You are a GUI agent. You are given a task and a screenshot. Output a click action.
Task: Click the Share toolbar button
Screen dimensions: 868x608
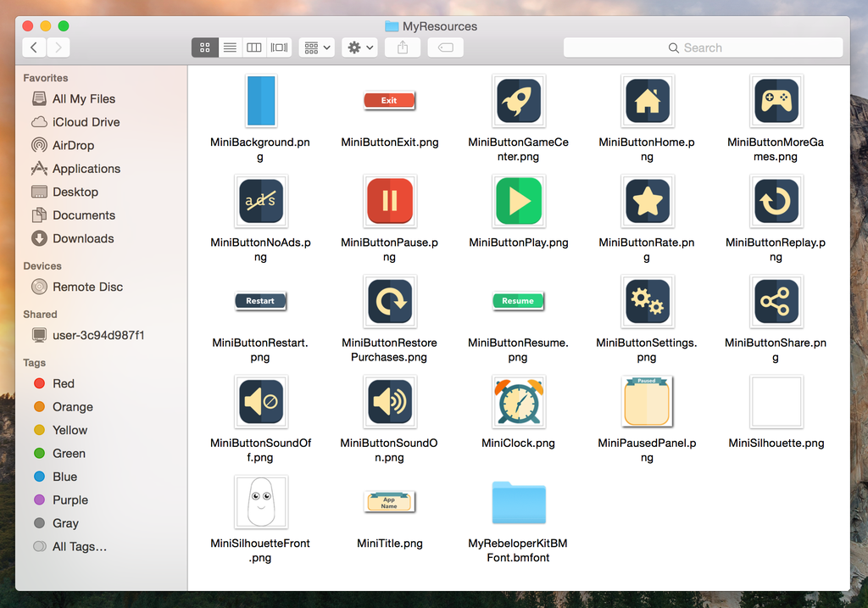pos(403,48)
